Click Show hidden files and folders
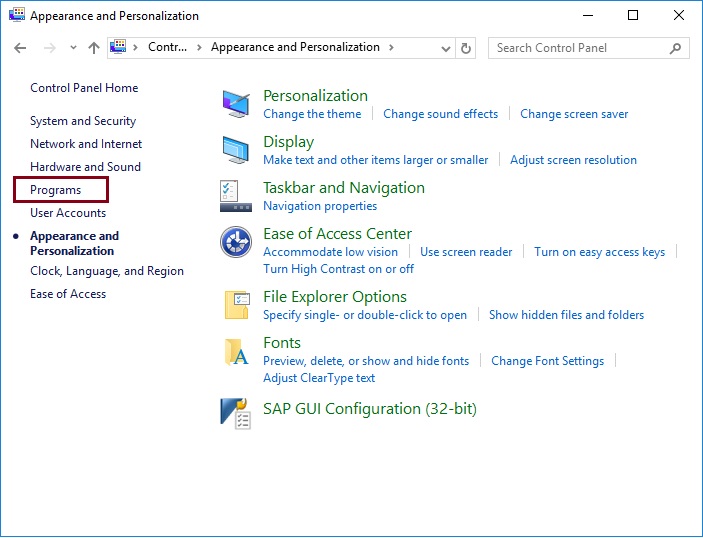This screenshot has height=538, width=703. point(566,315)
